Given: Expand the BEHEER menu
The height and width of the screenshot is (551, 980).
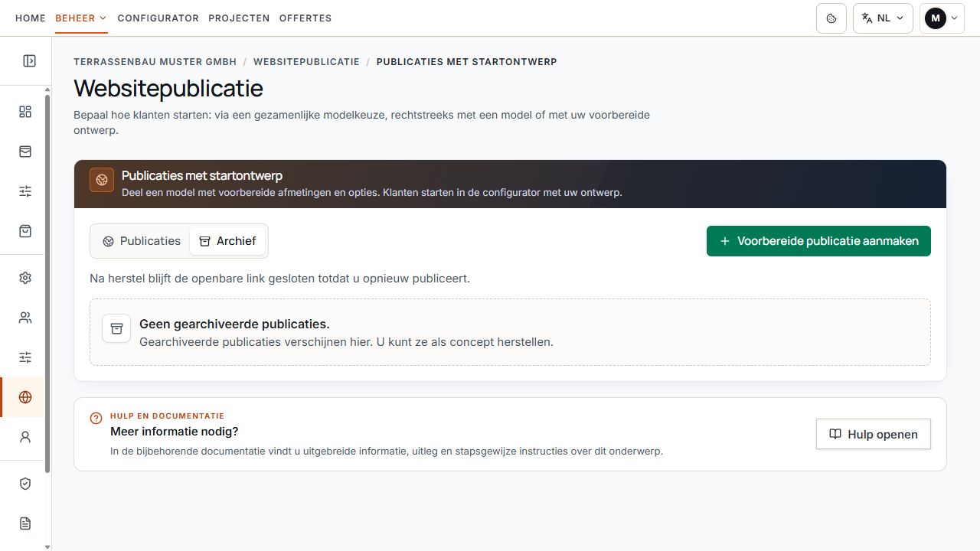Looking at the screenshot, I should tap(81, 18).
